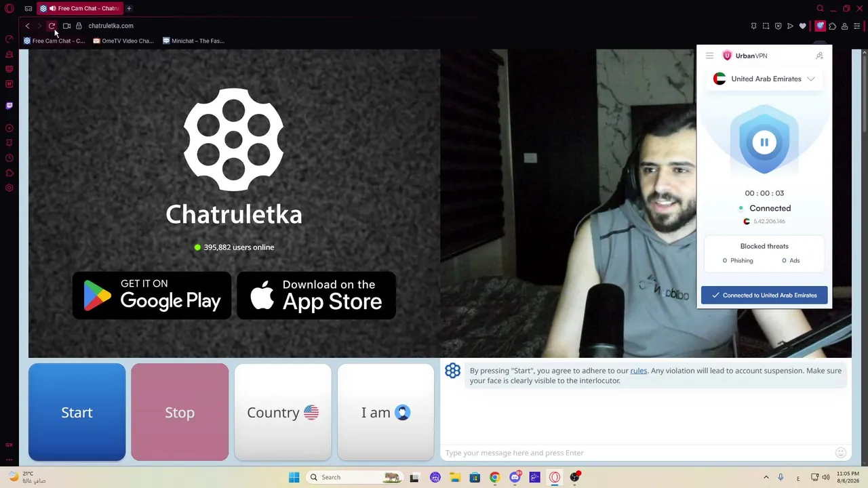868x488 pixels.
Task: Open the extensions puzzle icon
Action: pos(832,26)
